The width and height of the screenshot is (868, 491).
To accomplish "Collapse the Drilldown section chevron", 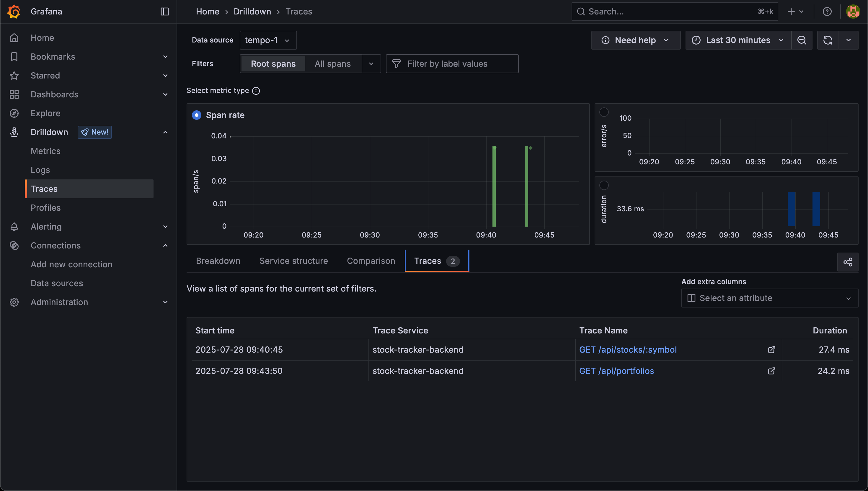I will tap(165, 132).
